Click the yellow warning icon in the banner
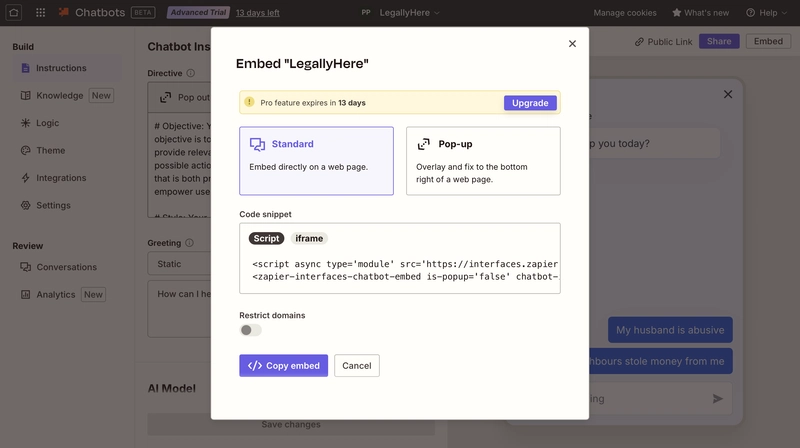This screenshot has height=448, width=800. click(x=249, y=102)
